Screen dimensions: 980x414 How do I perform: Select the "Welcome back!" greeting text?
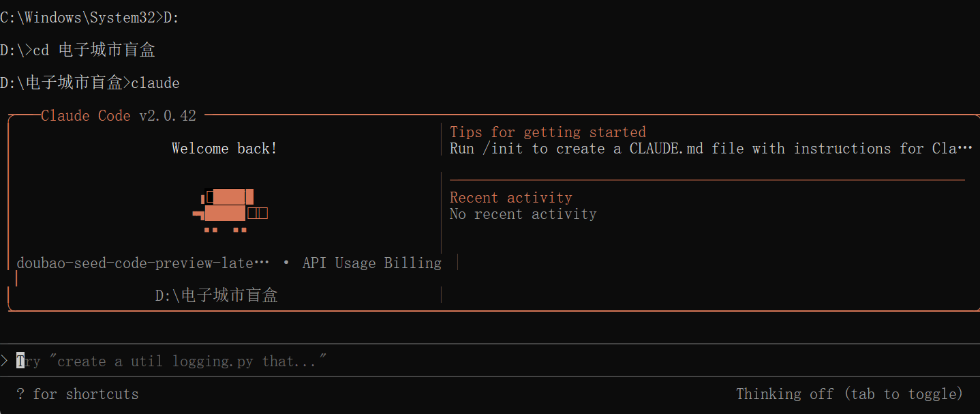(224, 149)
